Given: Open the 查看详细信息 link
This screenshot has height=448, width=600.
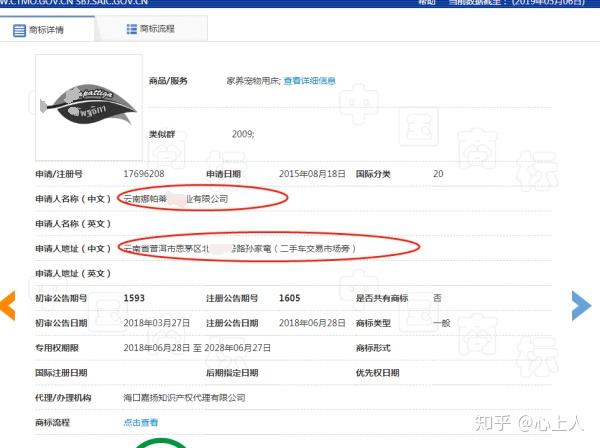Looking at the screenshot, I should point(310,81).
